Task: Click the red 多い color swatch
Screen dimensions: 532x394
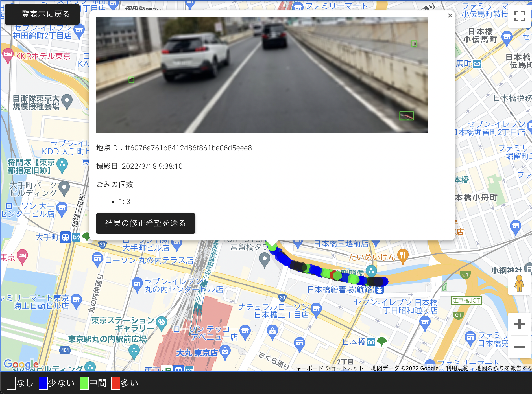Action: point(115,383)
